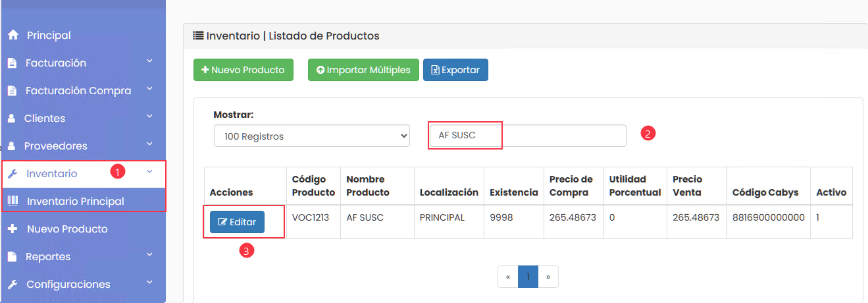Viewport: 868px width, 303px height.
Task: Expand the Facturación Compra submenu chevron
Action: (149, 89)
